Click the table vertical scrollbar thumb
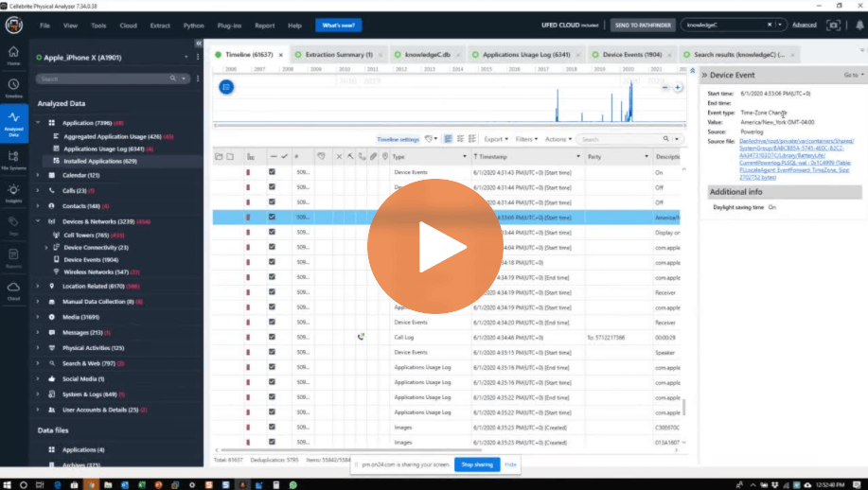 coord(684,408)
